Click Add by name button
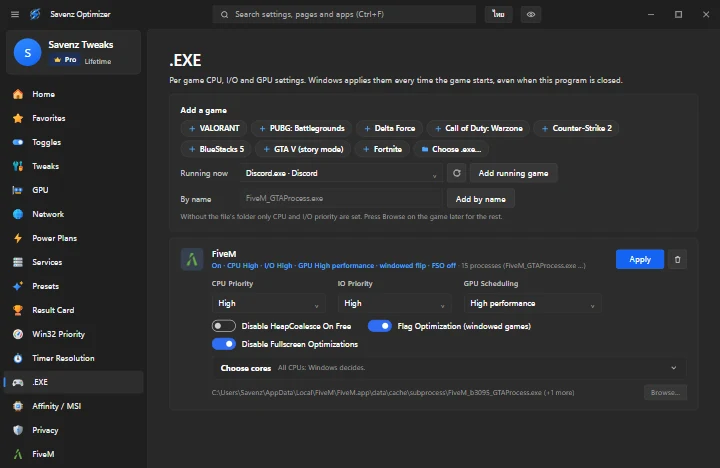The image size is (720, 468). [481, 199]
